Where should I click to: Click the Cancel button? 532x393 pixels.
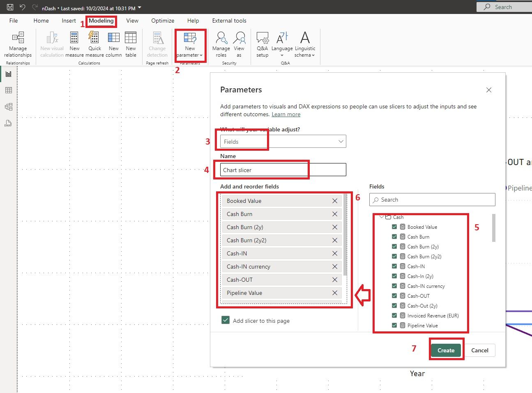pos(480,350)
